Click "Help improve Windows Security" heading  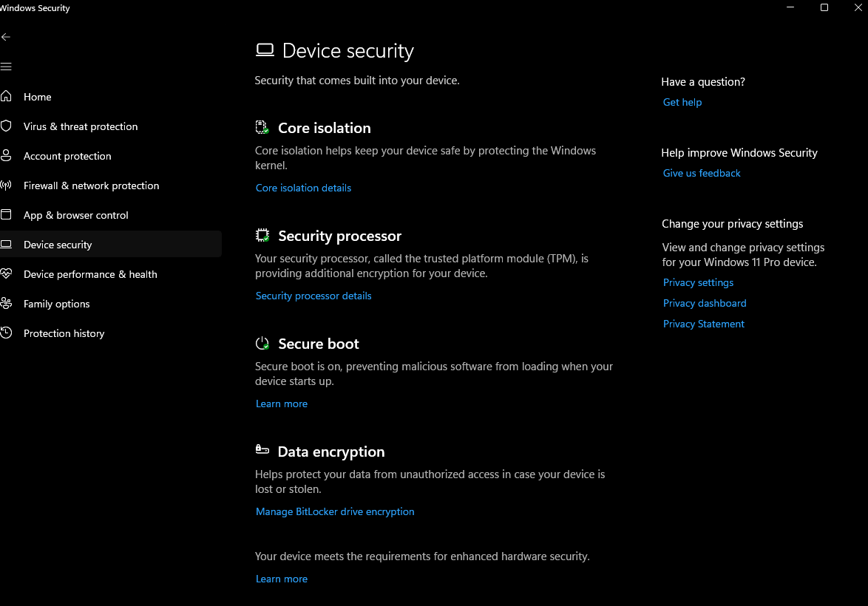click(739, 152)
